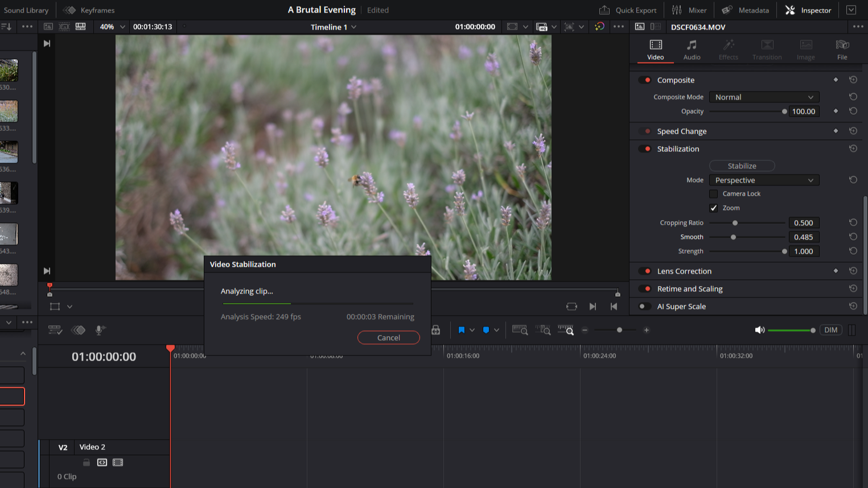
Task: Add keyframe for Opacity
Action: 836,111
